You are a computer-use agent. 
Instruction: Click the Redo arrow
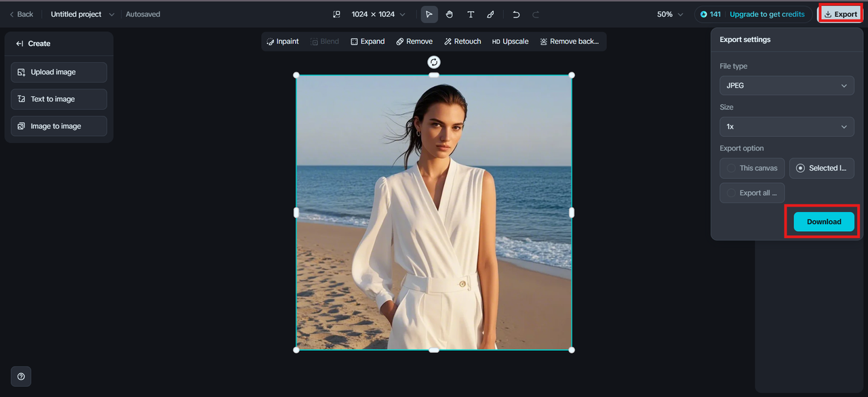[x=536, y=14]
